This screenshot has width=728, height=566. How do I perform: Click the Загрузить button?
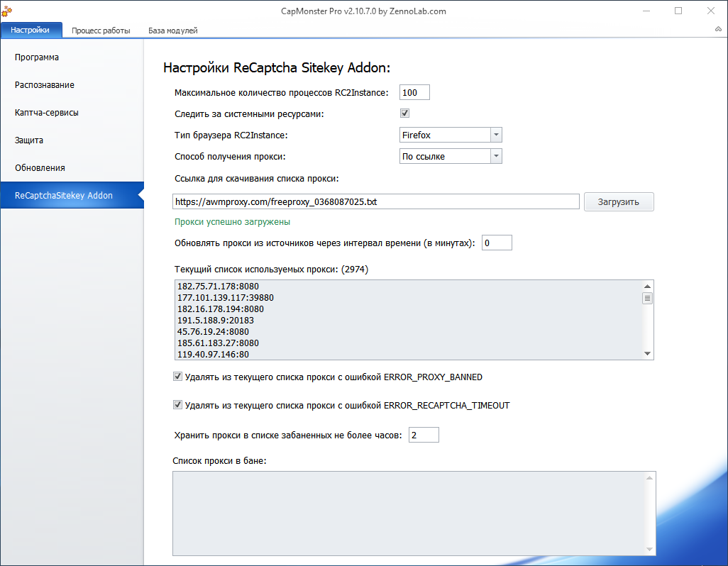[x=619, y=202]
